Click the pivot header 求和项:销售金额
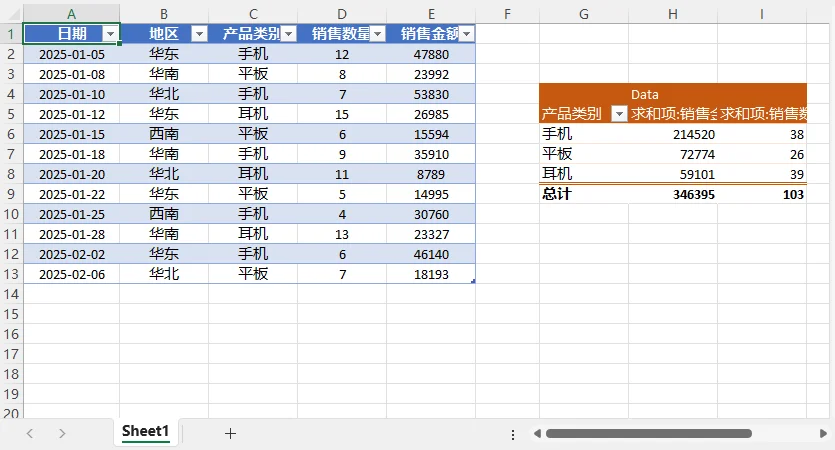 (673, 114)
